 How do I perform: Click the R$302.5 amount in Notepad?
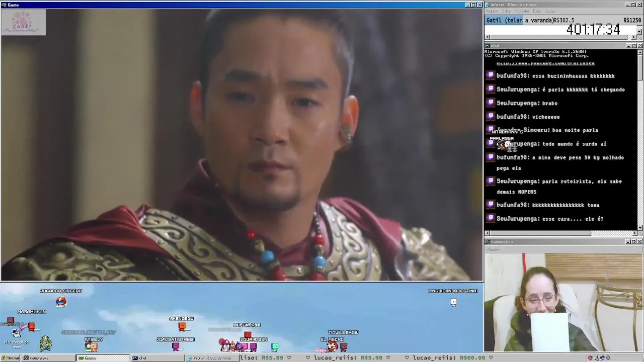564,20
